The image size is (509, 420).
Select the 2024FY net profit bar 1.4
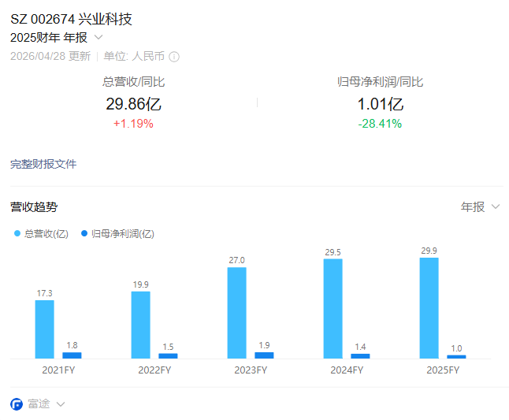(x=360, y=356)
